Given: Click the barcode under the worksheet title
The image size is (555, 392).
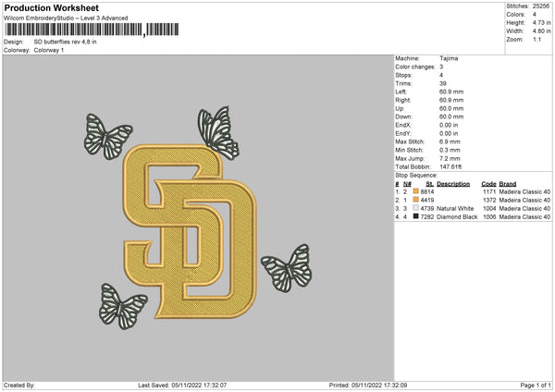Looking at the screenshot, I should (92, 30).
